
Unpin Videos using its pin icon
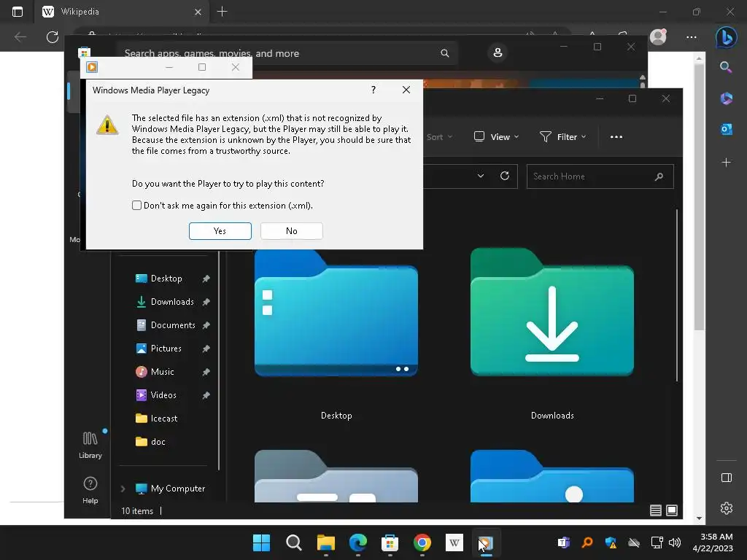pyautogui.click(x=206, y=395)
